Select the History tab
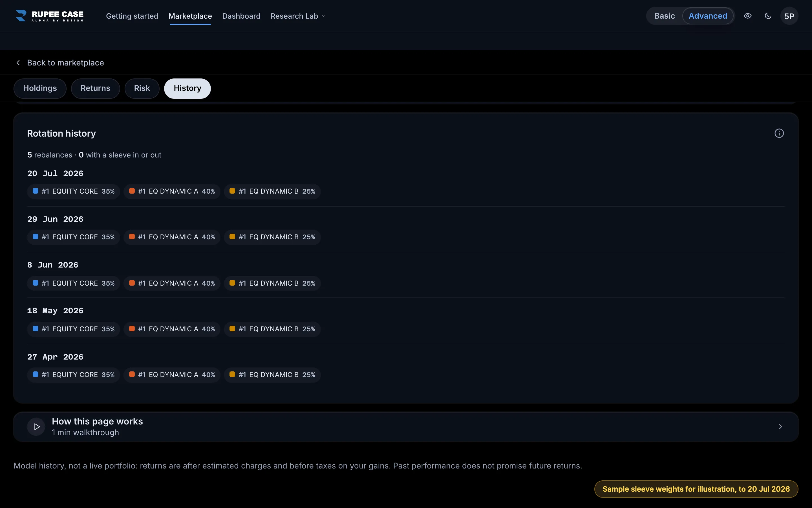 [187, 88]
